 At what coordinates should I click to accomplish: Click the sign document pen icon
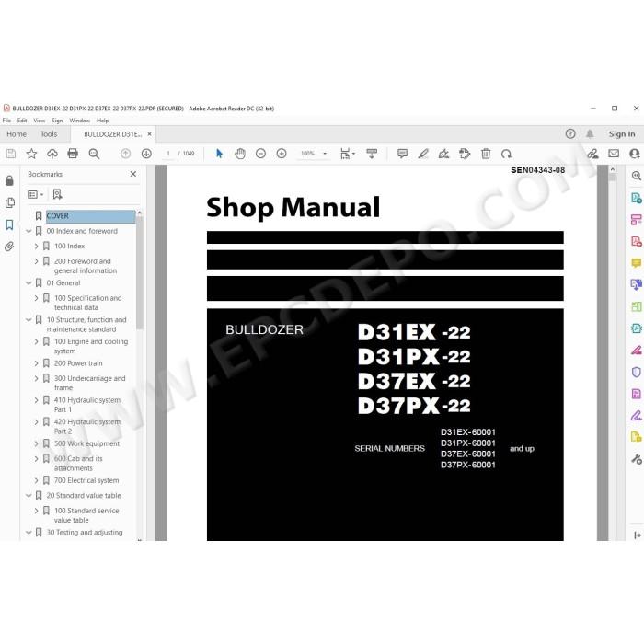[443, 154]
